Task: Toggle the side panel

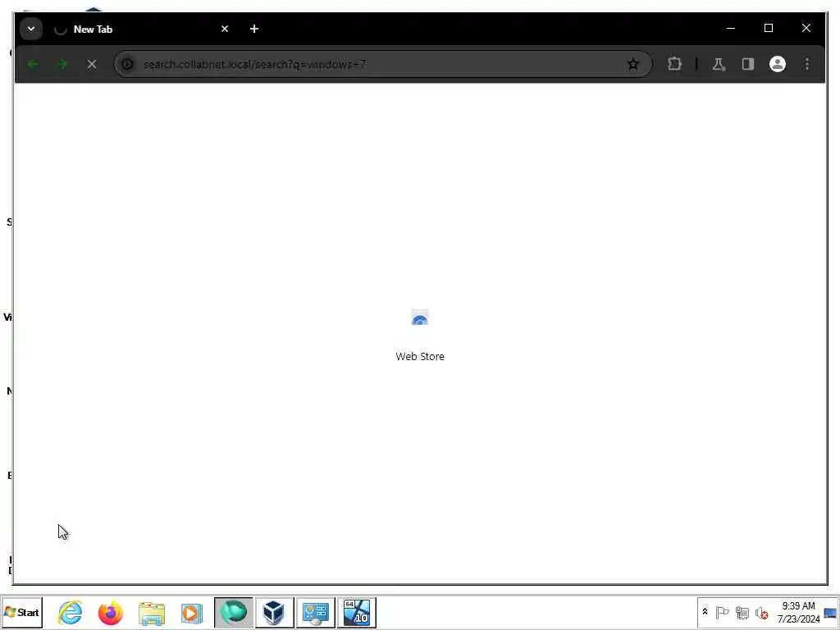Action: (748, 64)
